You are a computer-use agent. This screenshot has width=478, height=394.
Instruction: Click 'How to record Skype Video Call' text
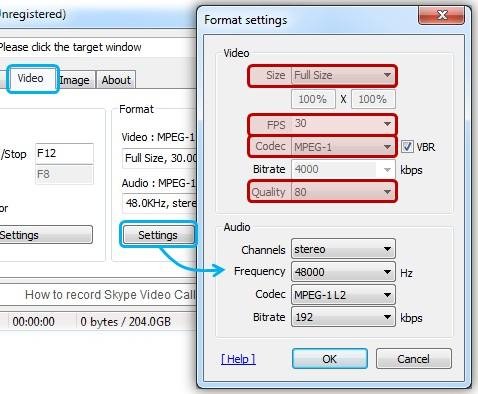110,295
